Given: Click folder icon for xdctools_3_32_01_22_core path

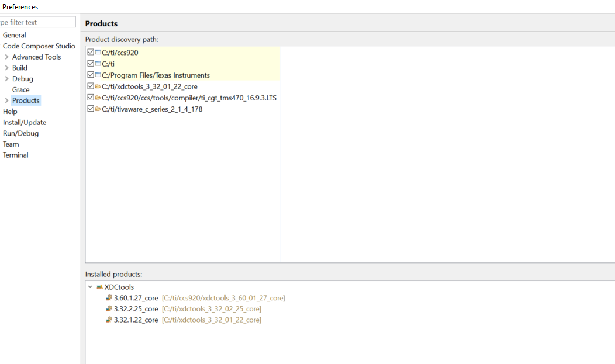Looking at the screenshot, I should click(x=98, y=86).
